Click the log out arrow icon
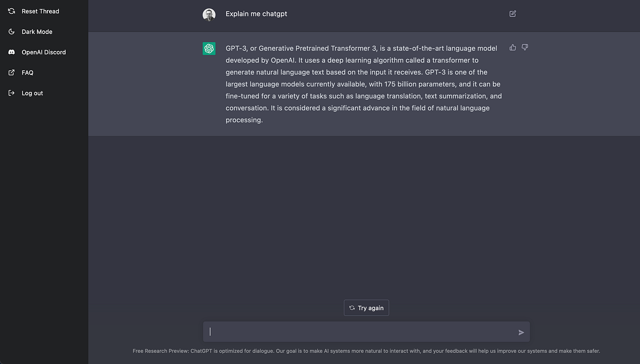This screenshot has height=364, width=640. (x=12, y=93)
